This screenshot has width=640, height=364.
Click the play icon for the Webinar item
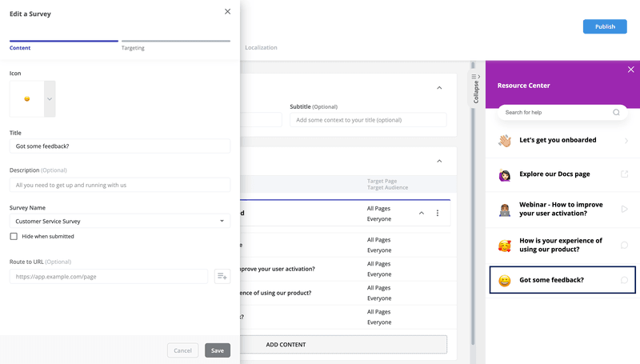coord(624,209)
